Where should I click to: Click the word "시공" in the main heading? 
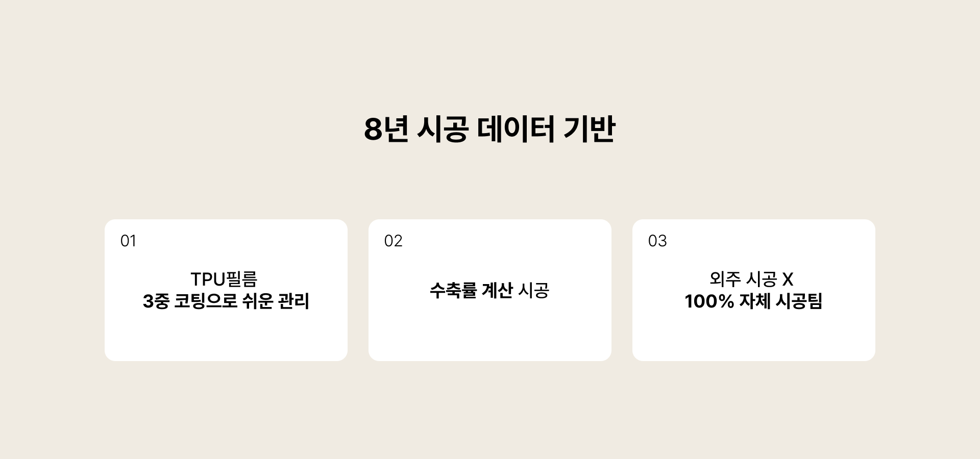pos(443,130)
